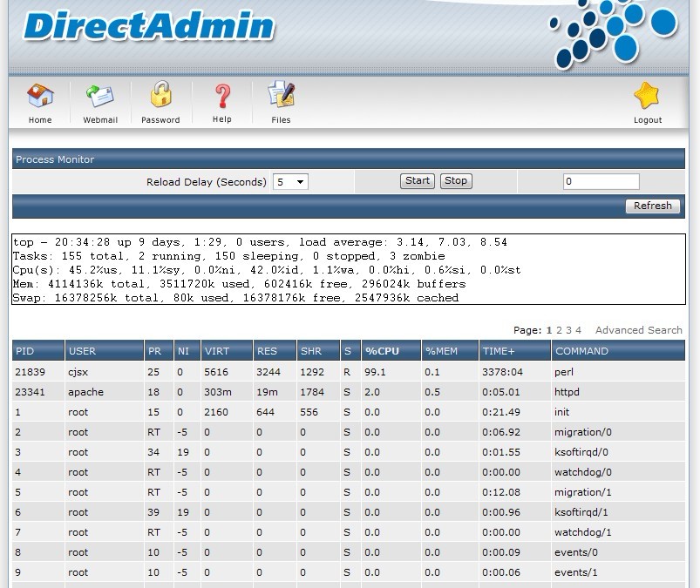
Task: Click the load average line in top output
Action: point(261,242)
